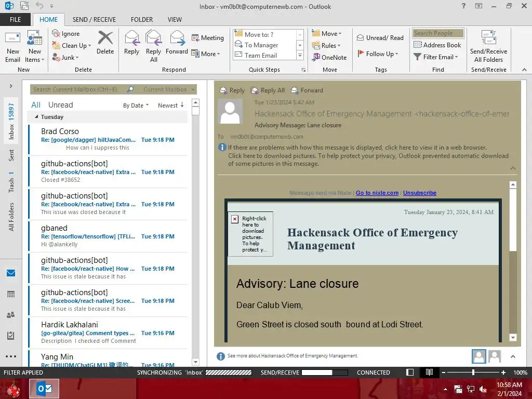
Task: Open the More respond options
Action: tap(206, 54)
